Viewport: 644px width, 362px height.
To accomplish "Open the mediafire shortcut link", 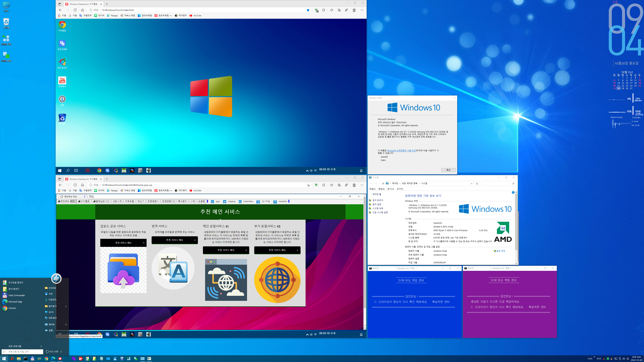I will (281, 201).
